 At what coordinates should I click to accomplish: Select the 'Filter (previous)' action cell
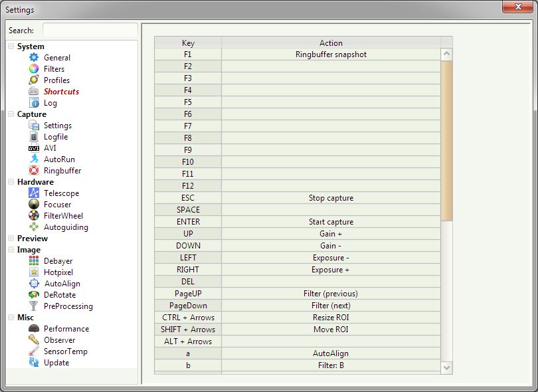pyautogui.click(x=331, y=294)
